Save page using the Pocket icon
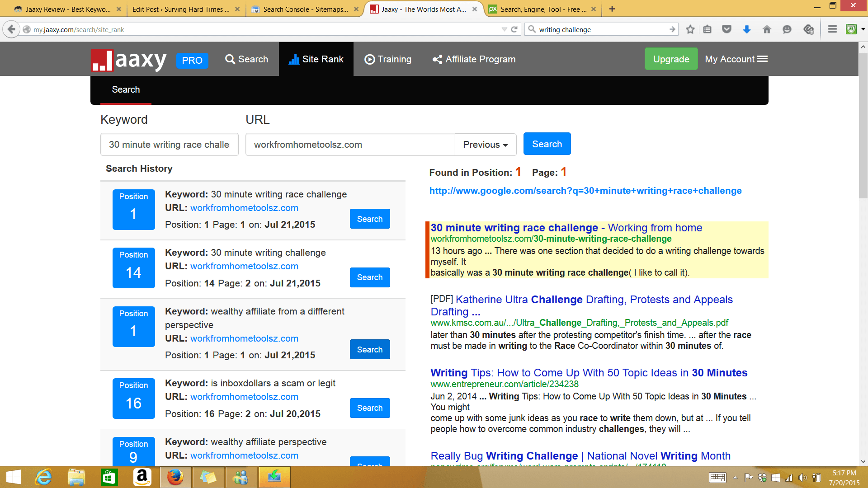This screenshot has width=868, height=488. [x=727, y=29]
